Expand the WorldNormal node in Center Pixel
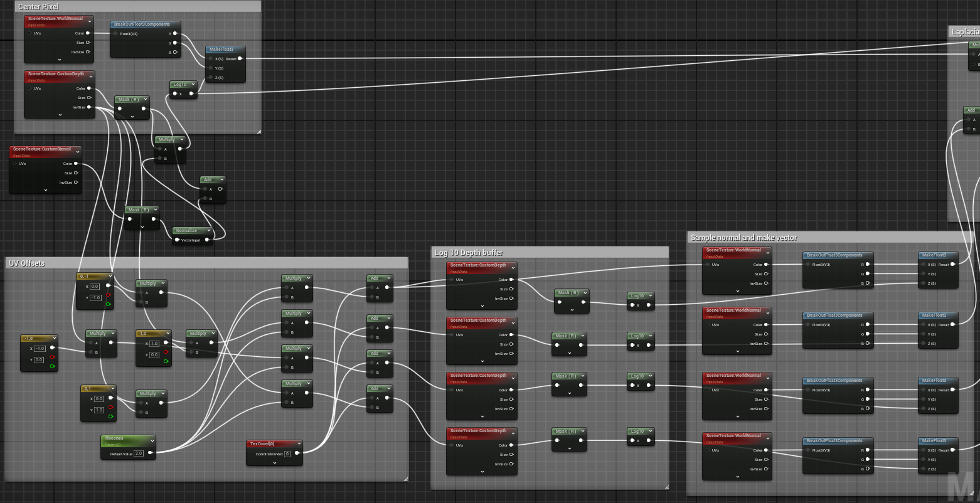 tap(59, 60)
